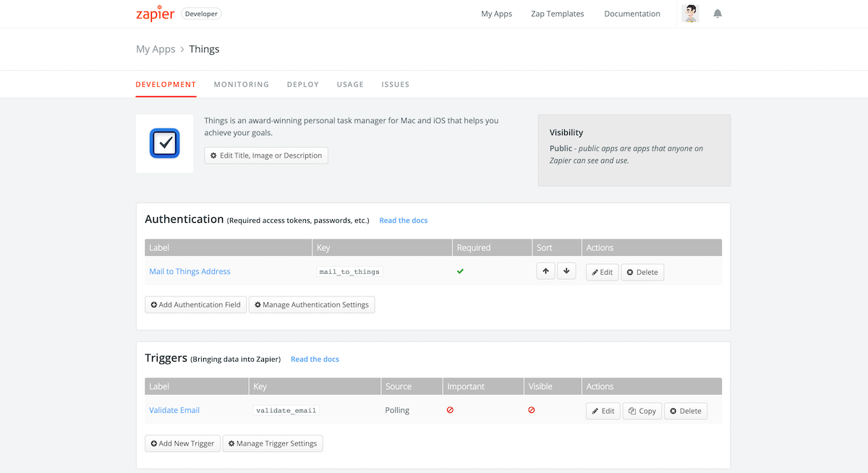The height and width of the screenshot is (473, 868).
Task: Click the green Required checkmark for mail_to_things
Action: tap(460, 271)
